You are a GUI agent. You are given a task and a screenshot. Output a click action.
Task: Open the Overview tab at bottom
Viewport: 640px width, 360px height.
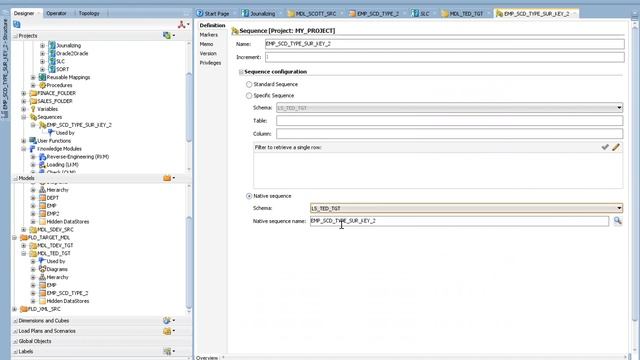(207, 358)
